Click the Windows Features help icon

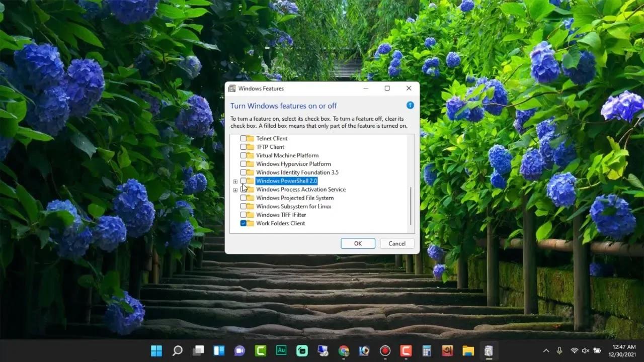tap(410, 105)
